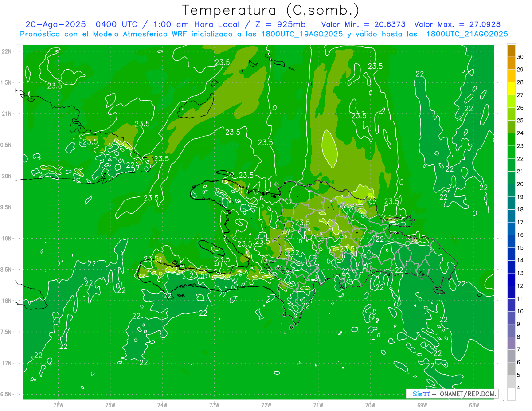Click the "74W" longitude axis label
This screenshot has height=411, width=532.
pos(162,405)
